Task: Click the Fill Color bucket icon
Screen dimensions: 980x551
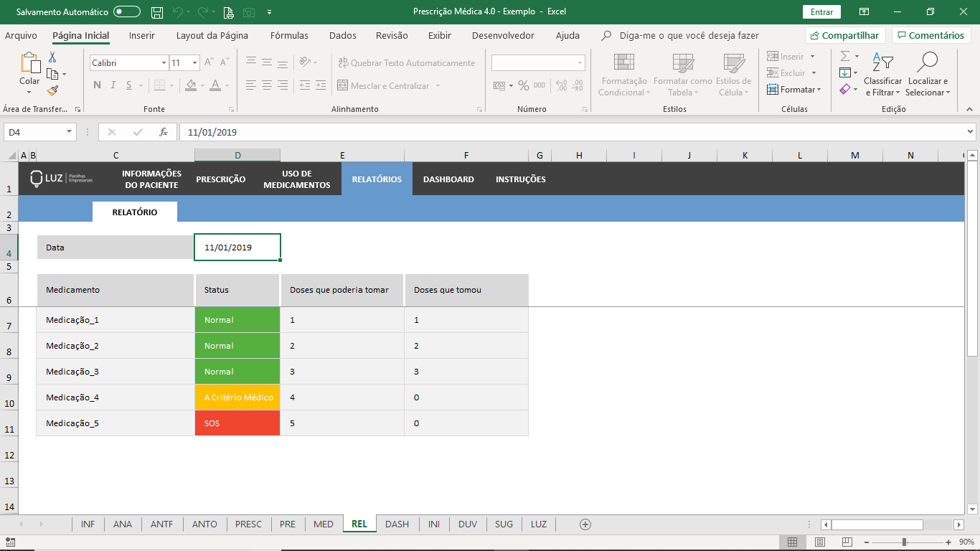Action: pos(191,85)
